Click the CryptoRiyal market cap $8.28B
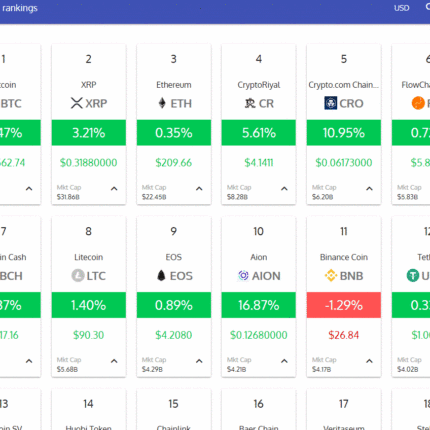The width and height of the screenshot is (430, 430). [x=237, y=197]
